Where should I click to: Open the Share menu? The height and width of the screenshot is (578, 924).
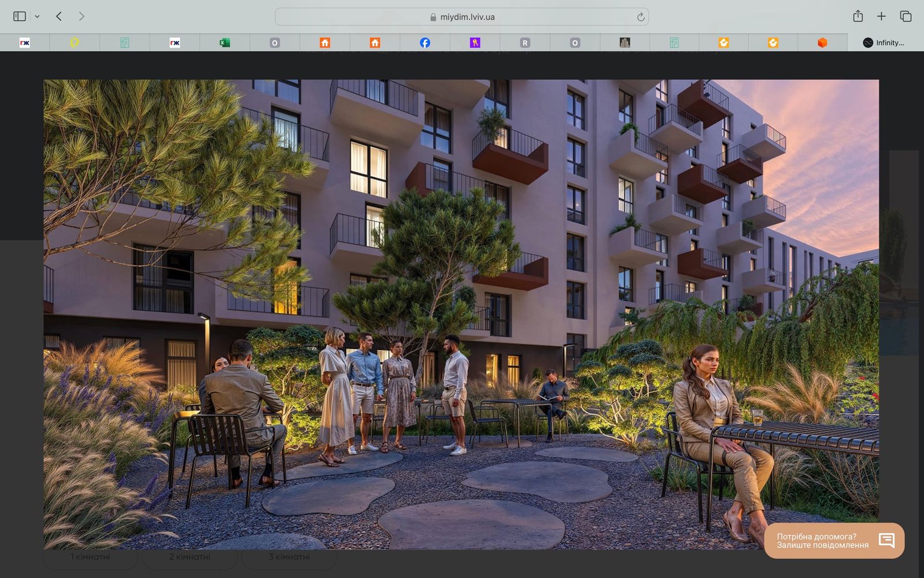pos(858,16)
